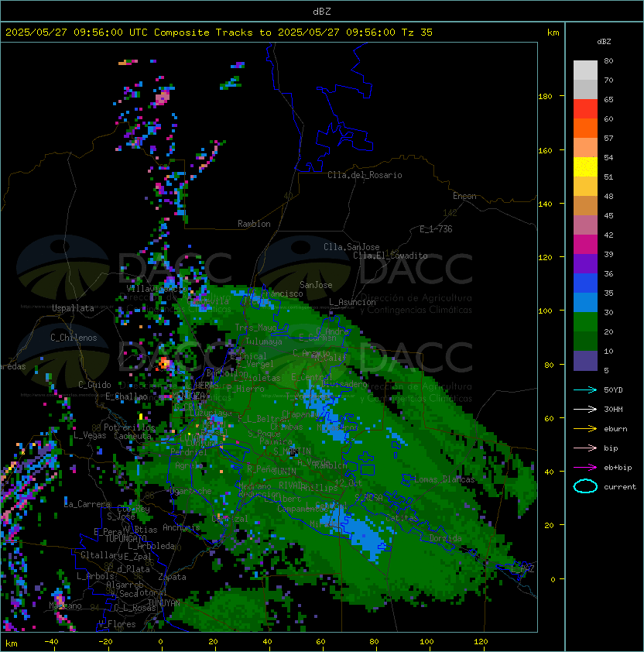Screen dimensions: 644x652
Task: Click the 'eburn' legend label
Action: pos(615,429)
